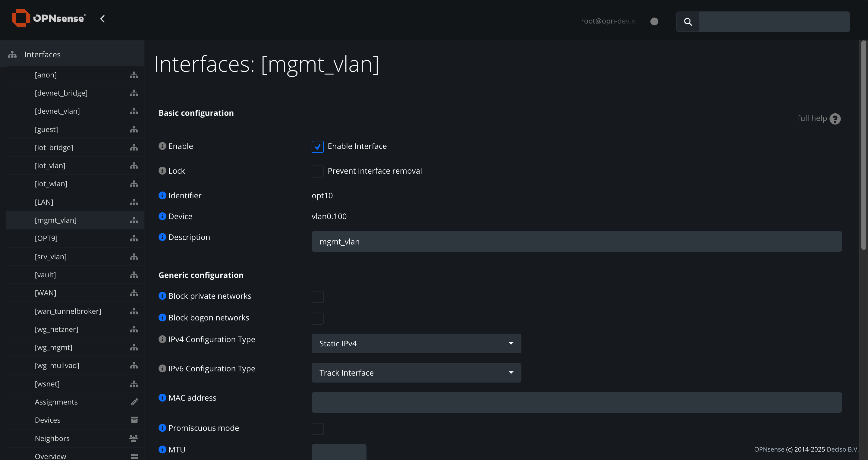Select [wg_hetzner] in the sidebar
868x460 pixels.
pos(56,329)
